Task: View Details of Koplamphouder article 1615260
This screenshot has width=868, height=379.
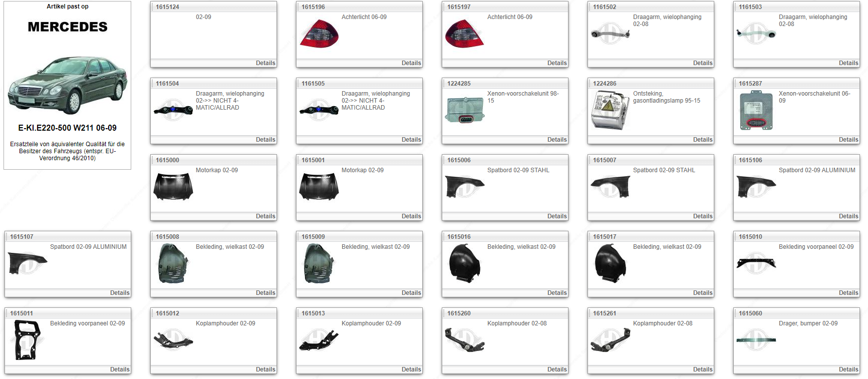Action: click(x=557, y=369)
